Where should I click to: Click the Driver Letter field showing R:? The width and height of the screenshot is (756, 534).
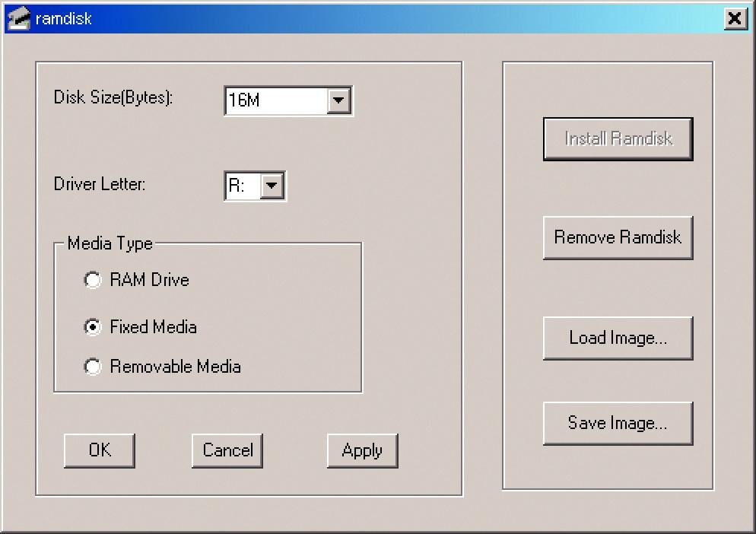(x=242, y=185)
